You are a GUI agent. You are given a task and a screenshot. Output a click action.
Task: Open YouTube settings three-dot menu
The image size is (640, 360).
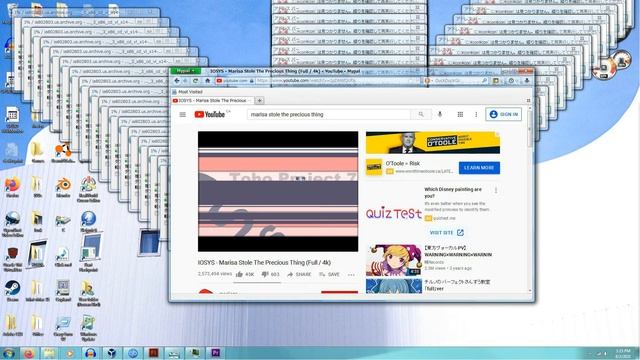point(476,115)
